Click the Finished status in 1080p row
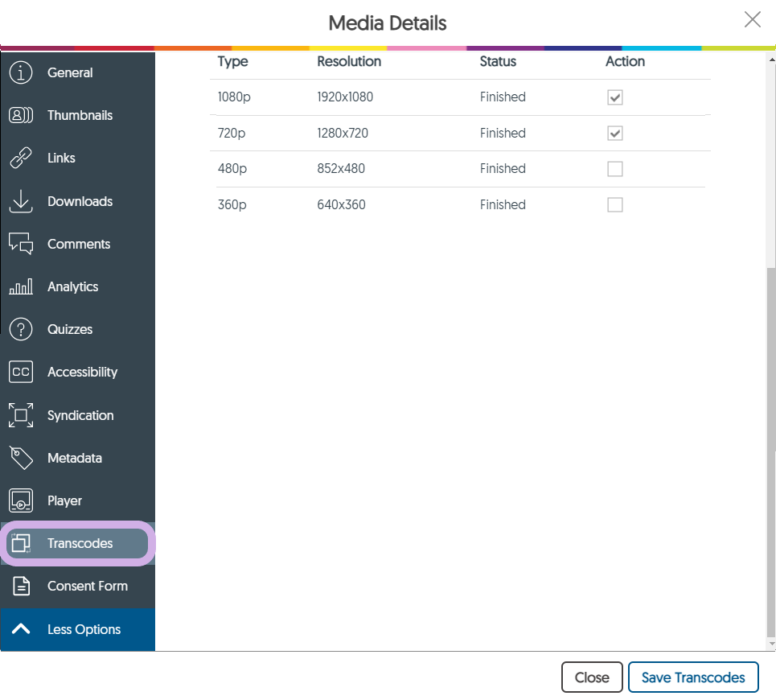776x700 pixels. click(503, 97)
